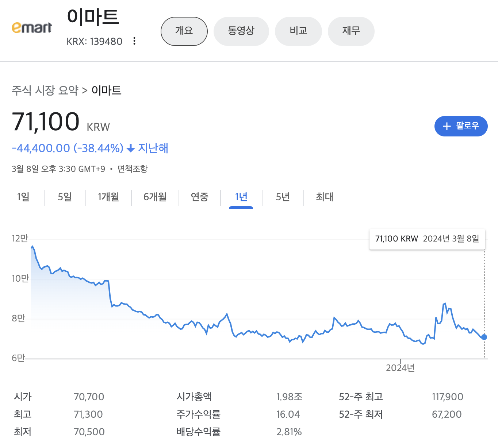
Task: Click the 52-주 최고 label
Action: (x=361, y=397)
